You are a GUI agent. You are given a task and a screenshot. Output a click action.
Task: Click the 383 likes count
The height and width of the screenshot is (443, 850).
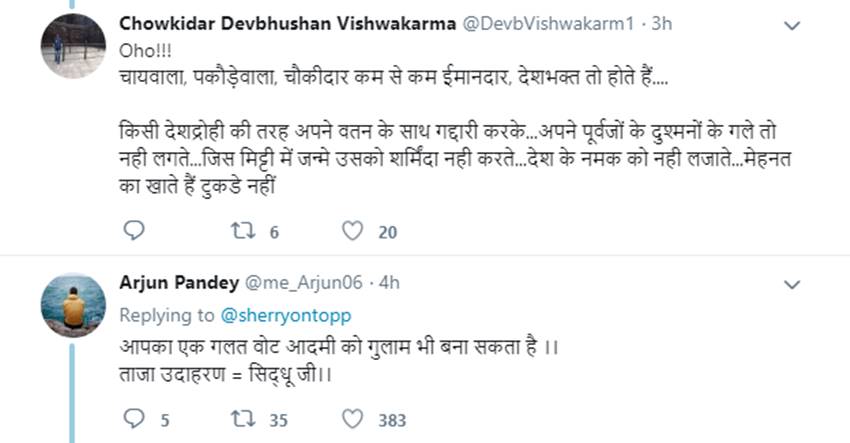(x=391, y=420)
